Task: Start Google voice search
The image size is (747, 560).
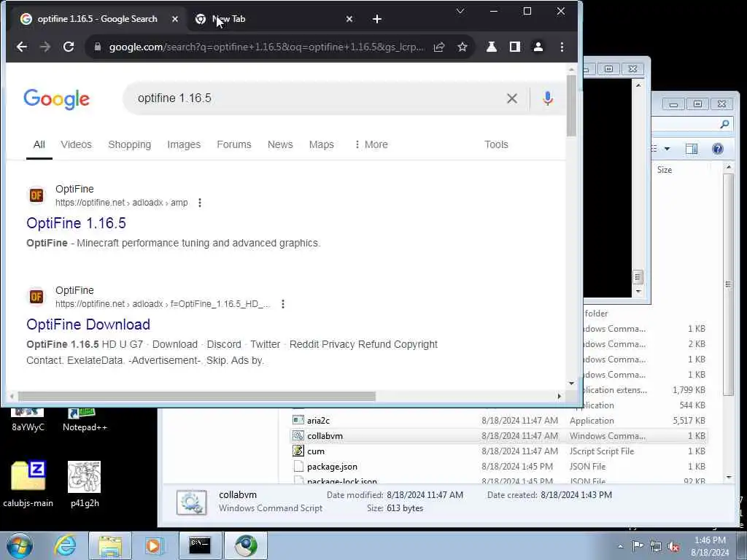Action: pyautogui.click(x=548, y=98)
